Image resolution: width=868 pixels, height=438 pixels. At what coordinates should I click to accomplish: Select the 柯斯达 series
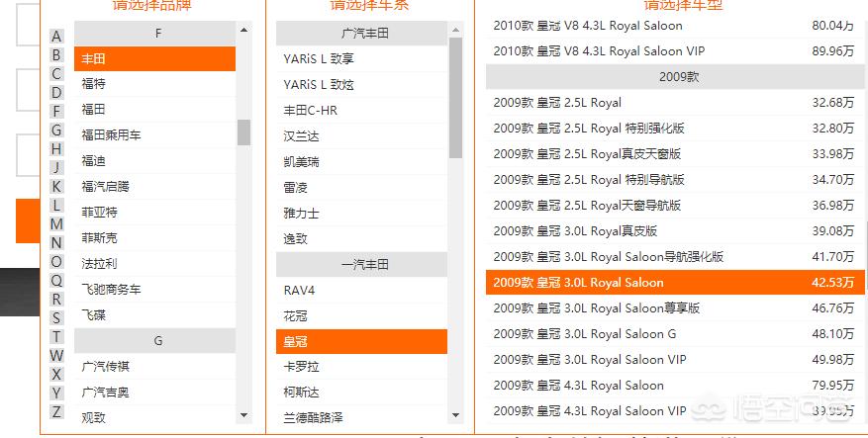click(x=361, y=393)
